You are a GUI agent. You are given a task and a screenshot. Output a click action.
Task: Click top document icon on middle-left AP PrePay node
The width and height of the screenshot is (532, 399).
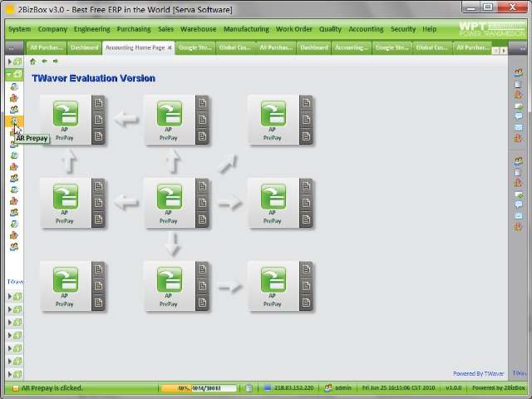(98, 186)
